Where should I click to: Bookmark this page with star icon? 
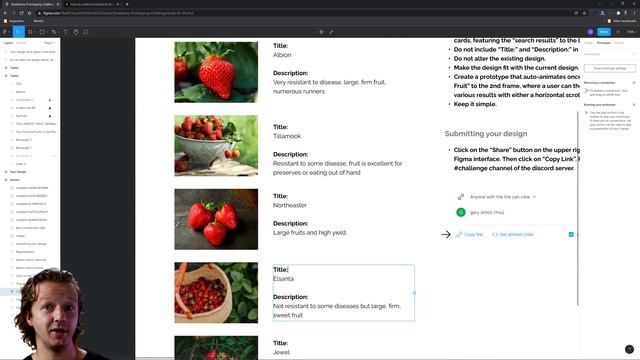tap(584, 13)
